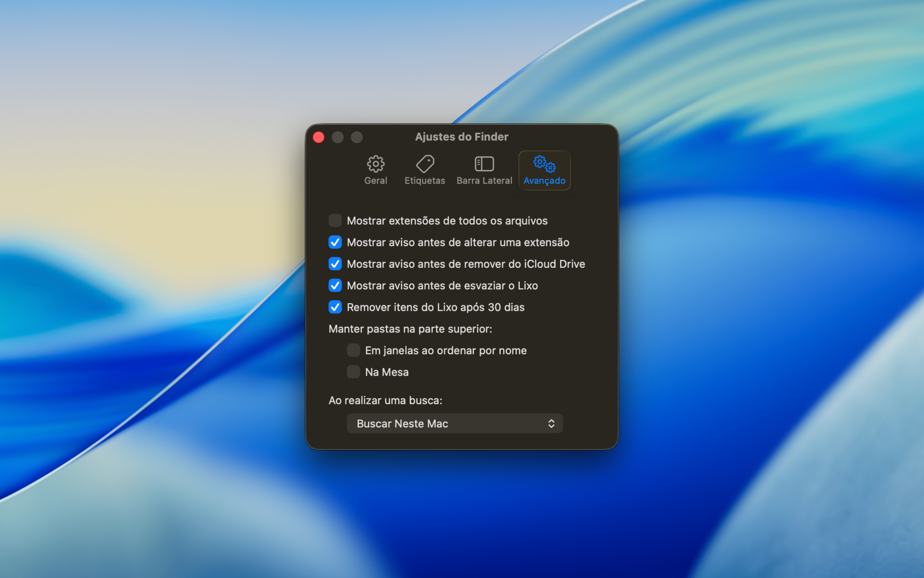Open the Geral settings tab
924x578 pixels.
[375, 171]
